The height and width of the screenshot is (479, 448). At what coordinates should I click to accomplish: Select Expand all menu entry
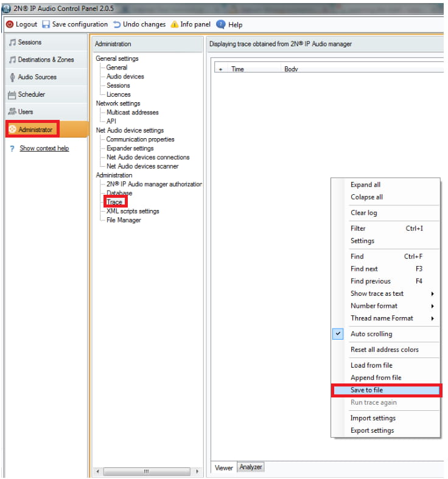pos(365,184)
